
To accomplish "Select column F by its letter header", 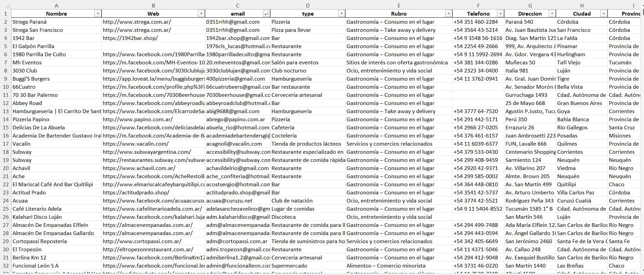I will pos(478,5).
